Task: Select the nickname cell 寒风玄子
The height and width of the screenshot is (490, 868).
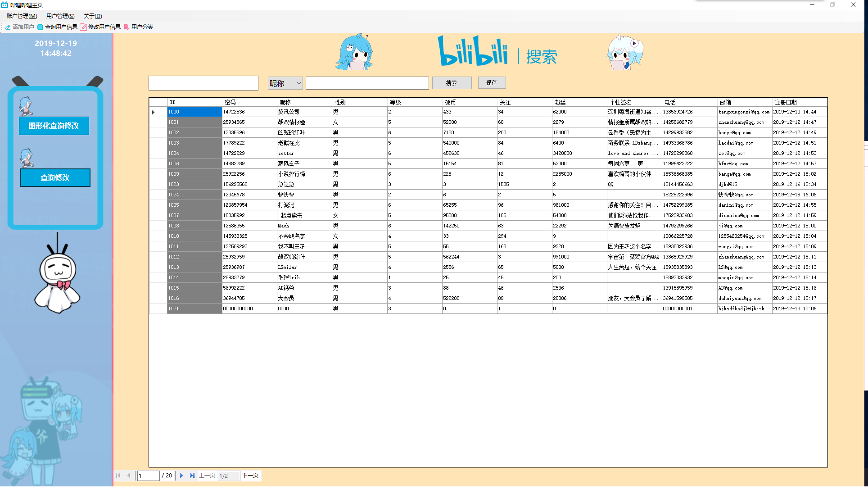Action: pos(304,163)
